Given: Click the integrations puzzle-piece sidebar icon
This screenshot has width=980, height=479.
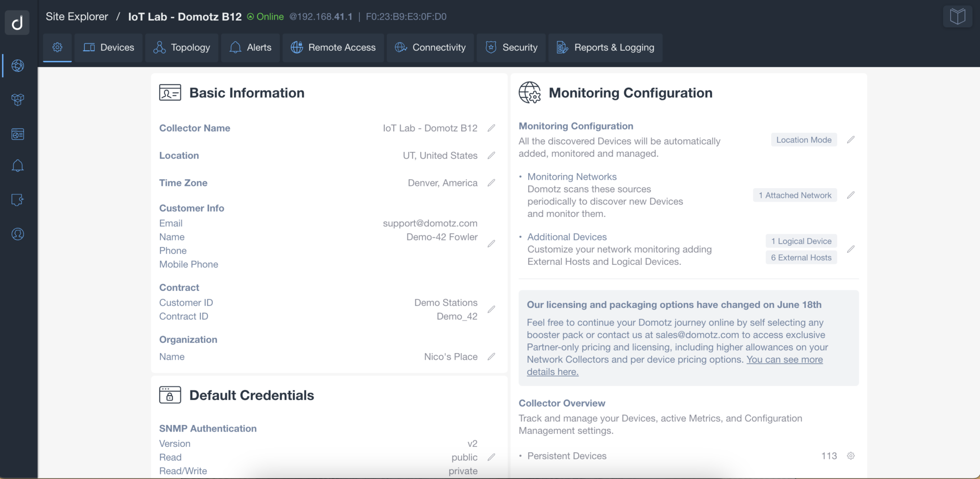Looking at the screenshot, I should pos(17,200).
